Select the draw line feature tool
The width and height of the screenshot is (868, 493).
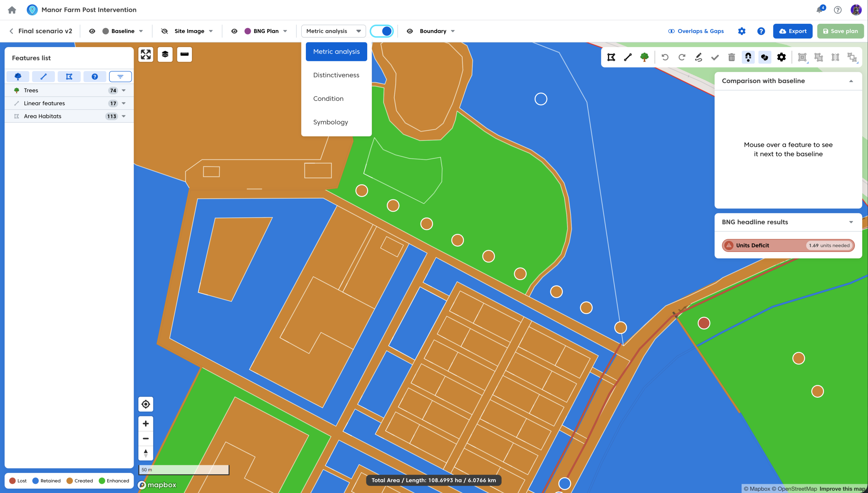(628, 57)
